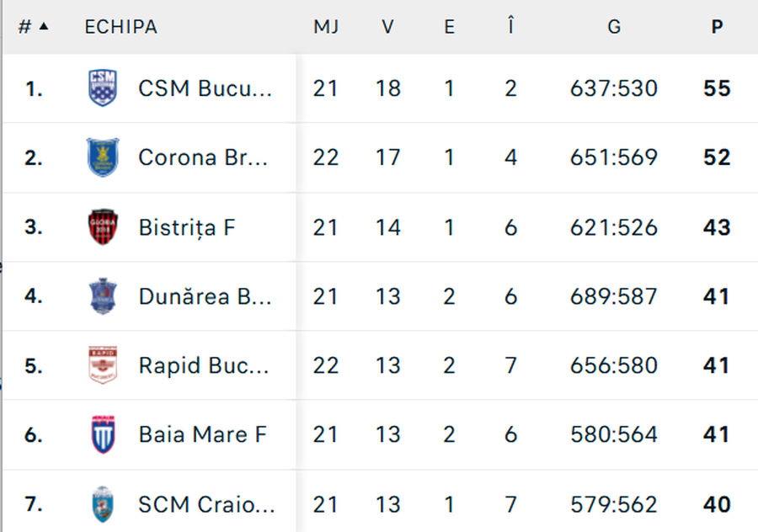
Task: Toggle the rank sort arrow beside #
Action: pyautogui.click(x=44, y=26)
